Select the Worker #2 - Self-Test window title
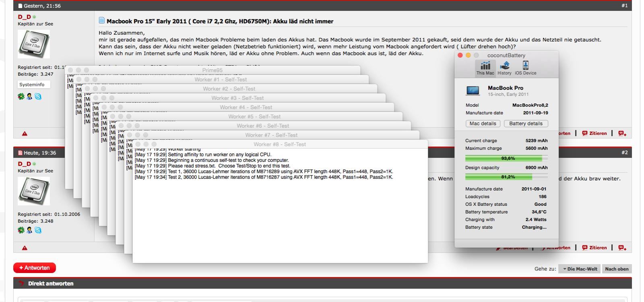The image size is (644, 302). 229,89
